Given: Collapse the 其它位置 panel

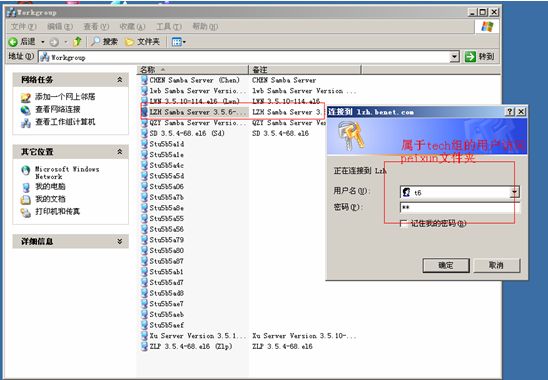Looking at the screenshot, I should click(120, 152).
